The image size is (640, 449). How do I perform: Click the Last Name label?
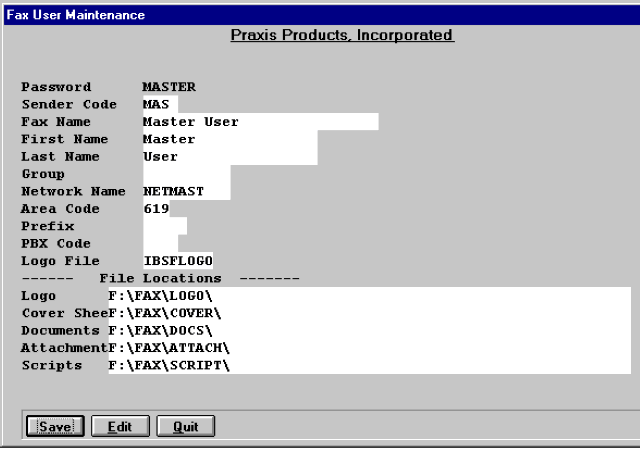pyautogui.click(x=60, y=157)
